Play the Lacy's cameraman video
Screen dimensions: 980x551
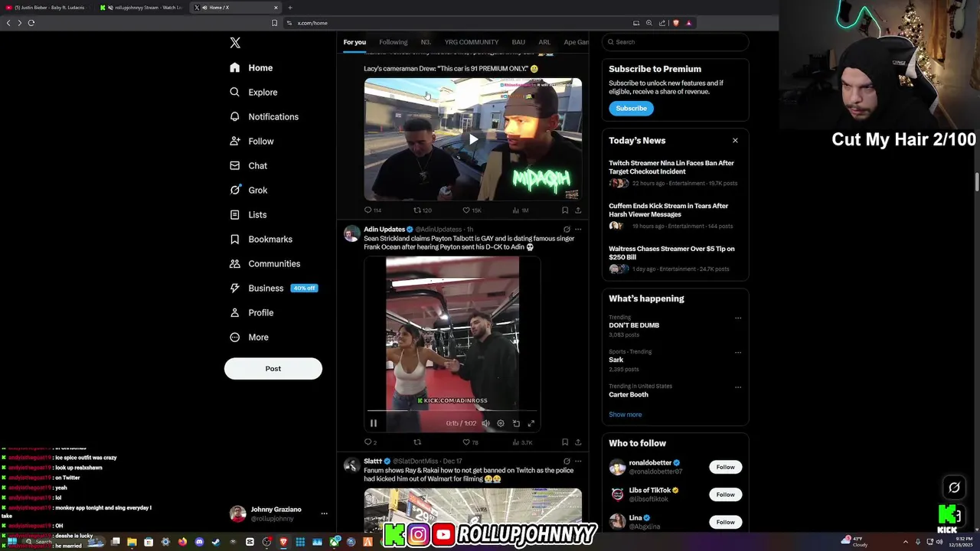[473, 139]
